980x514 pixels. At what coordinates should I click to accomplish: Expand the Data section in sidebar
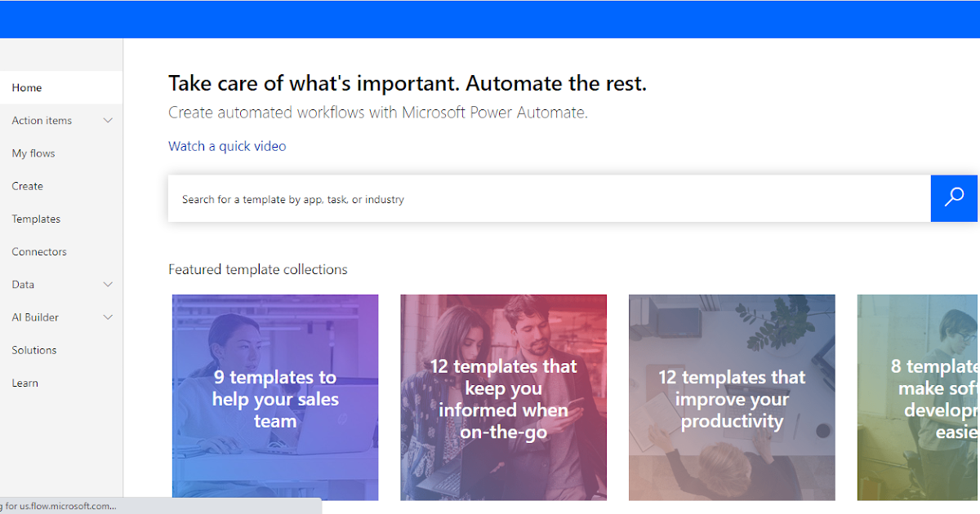108,284
